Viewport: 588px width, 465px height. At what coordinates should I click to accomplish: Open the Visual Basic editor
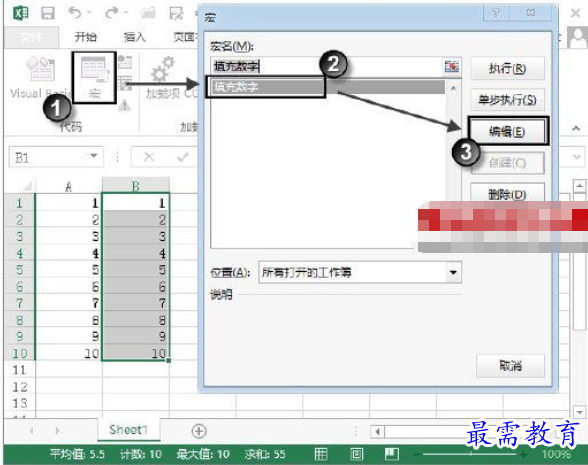40,77
